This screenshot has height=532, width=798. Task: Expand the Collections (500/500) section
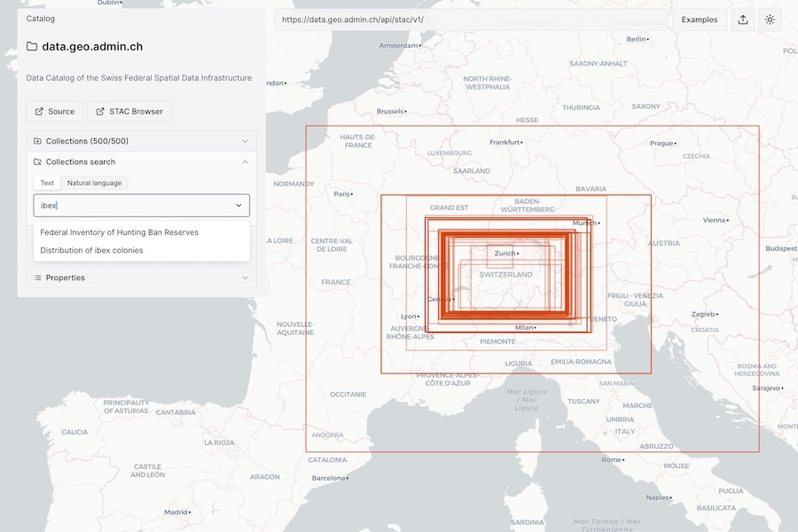click(x=244, y=140)
